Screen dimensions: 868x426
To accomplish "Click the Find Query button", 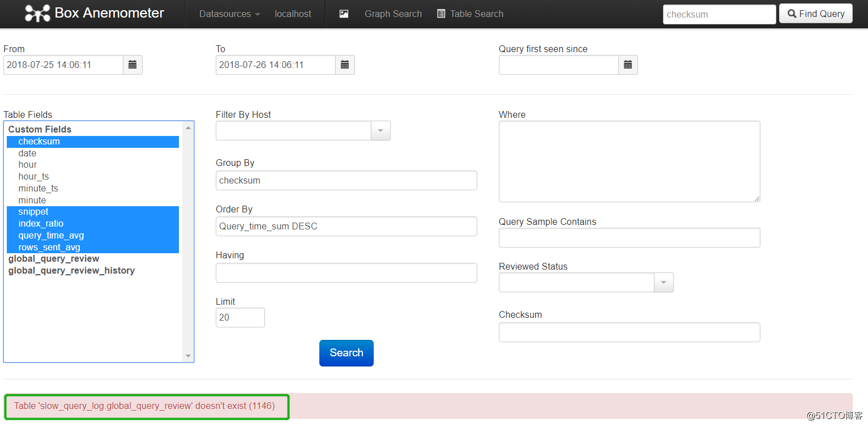I will [x=816, y=14].
